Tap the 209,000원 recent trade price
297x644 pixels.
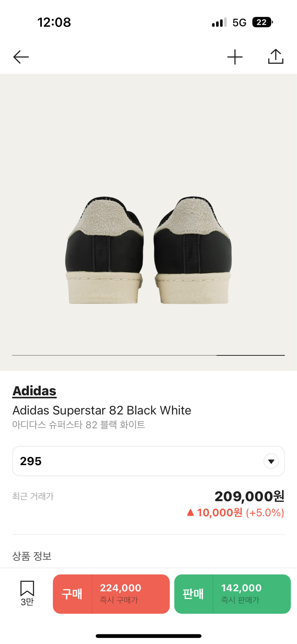[x=250, y=497]
